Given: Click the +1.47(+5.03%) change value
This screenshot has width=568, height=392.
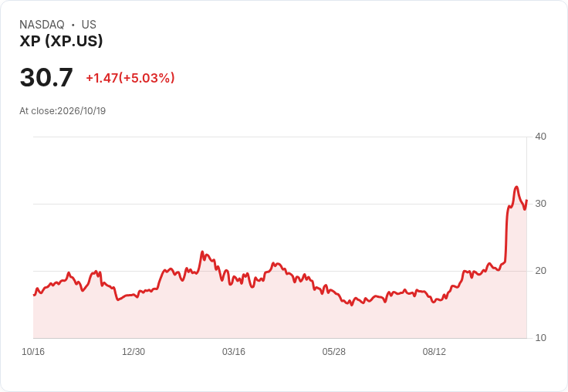Looking at the screenshot, I should 130,78.
